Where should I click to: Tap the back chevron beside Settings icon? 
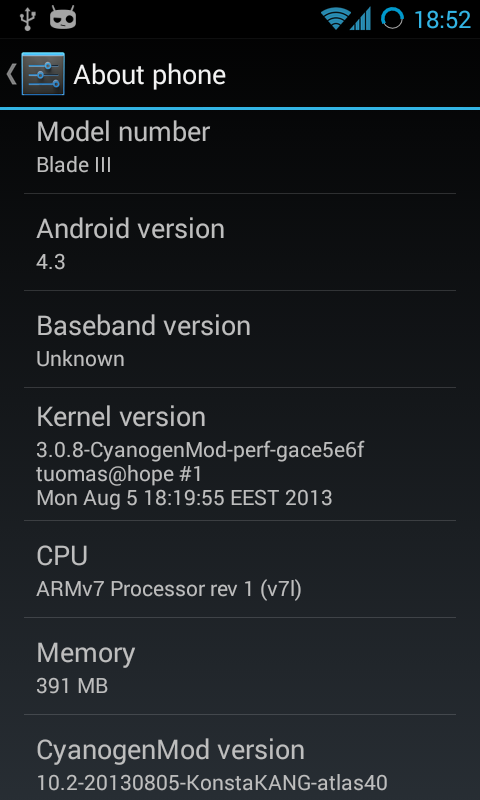[x=11, y=74]
